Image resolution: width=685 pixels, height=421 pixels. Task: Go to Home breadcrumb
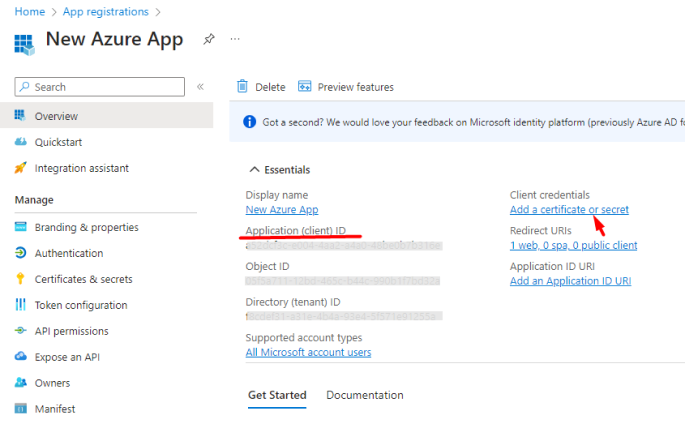point(30,12)
